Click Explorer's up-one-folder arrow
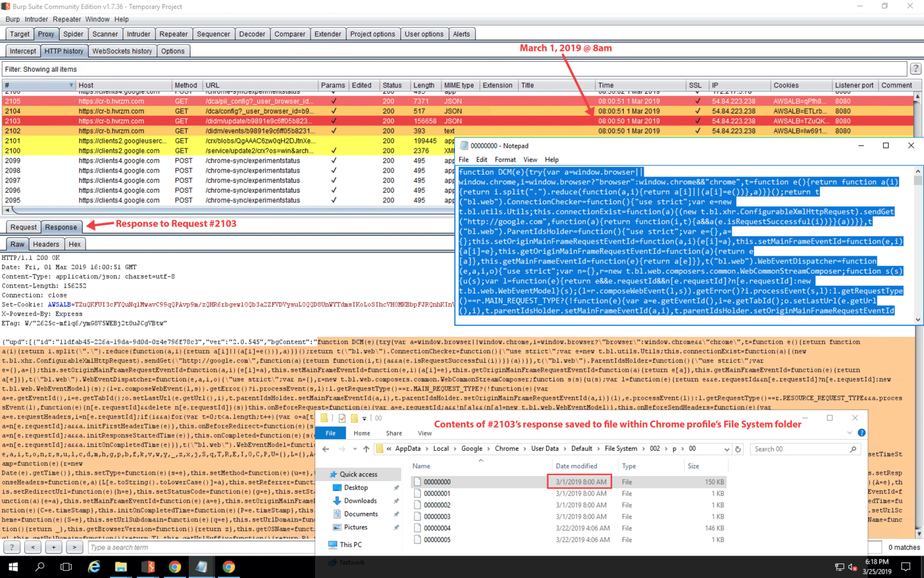Viewport: 924px width, 578px height. 366,449
